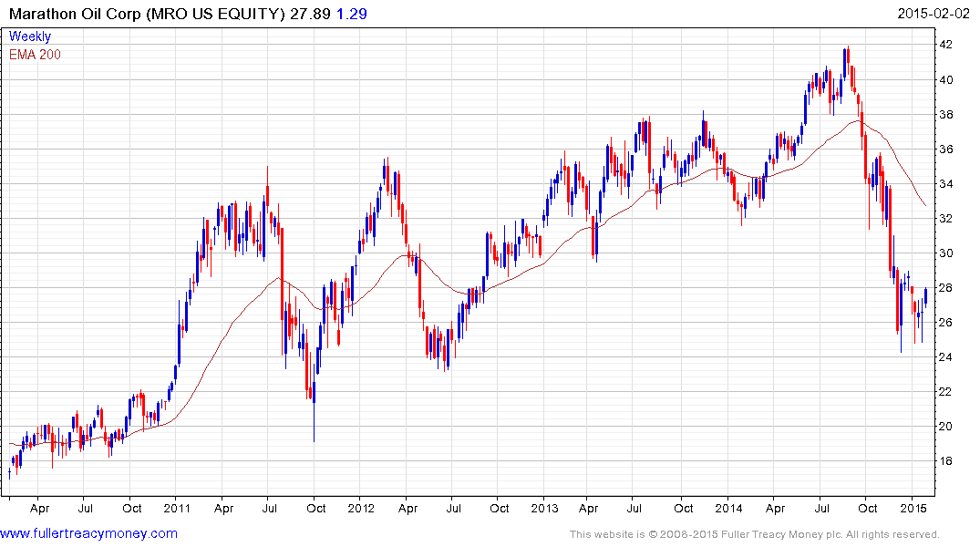Click the 34 price axis label
The height and width of the screenshot is (547, 980).
[x=945, y=184]
